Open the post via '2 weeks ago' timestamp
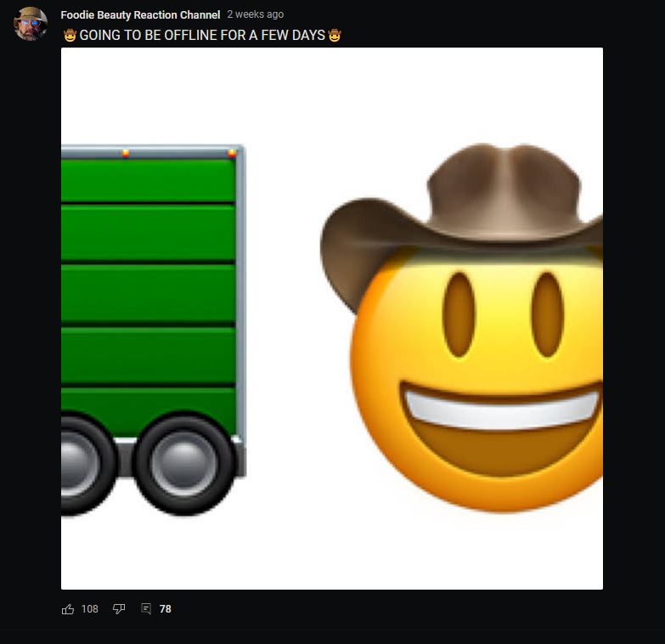The width and height of the screenshot is (665, 644). tap(256, 14)
